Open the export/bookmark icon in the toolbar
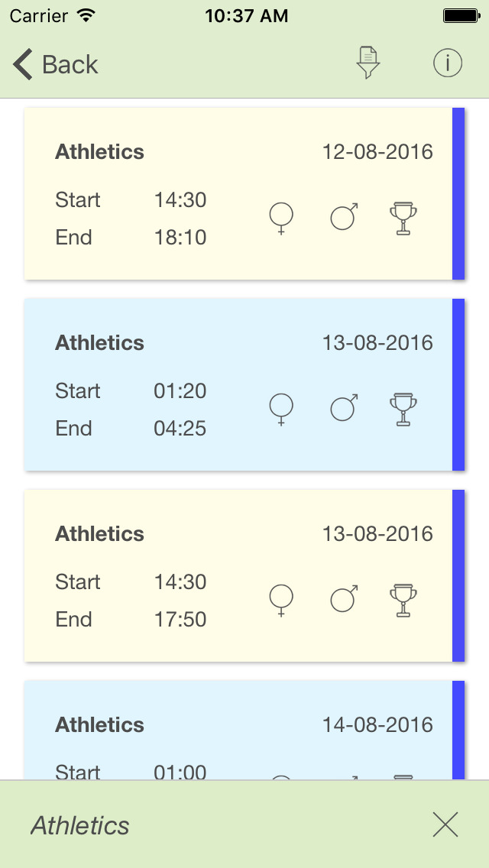Viewport: 489px width, 868px height. 367,63
